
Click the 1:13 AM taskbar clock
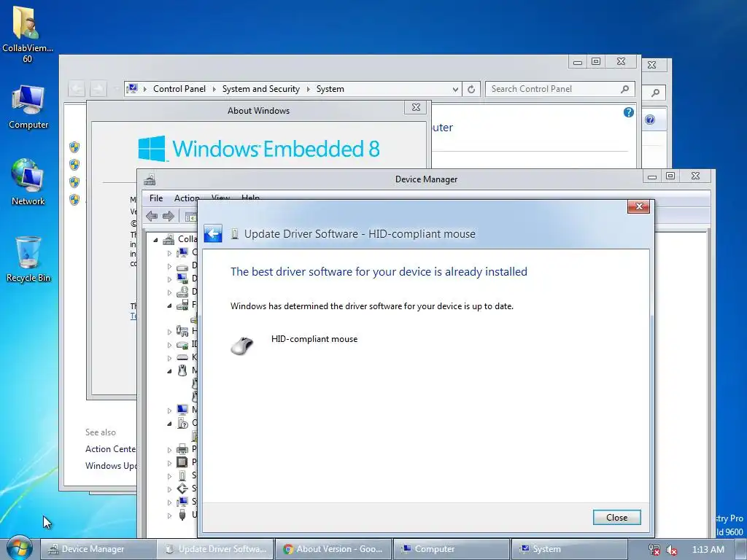tap(708, 550)
